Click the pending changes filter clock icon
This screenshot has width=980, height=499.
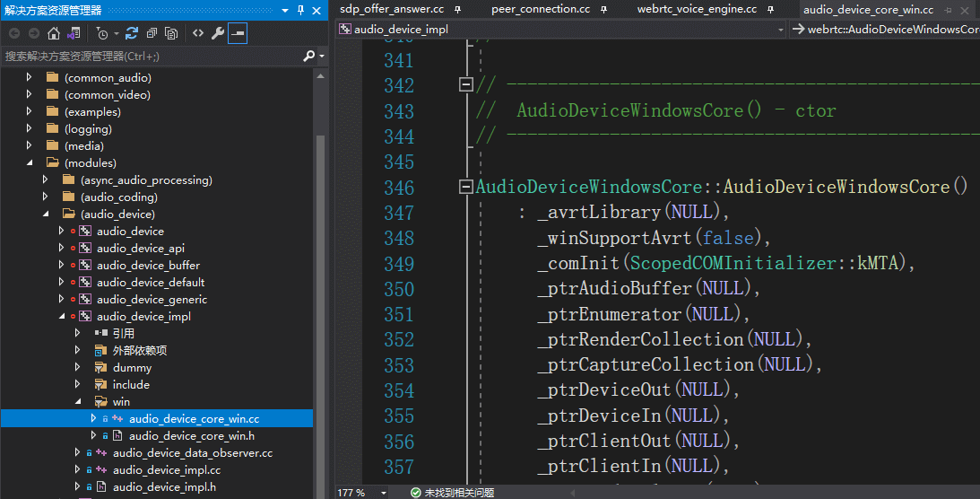pos(102,33)
